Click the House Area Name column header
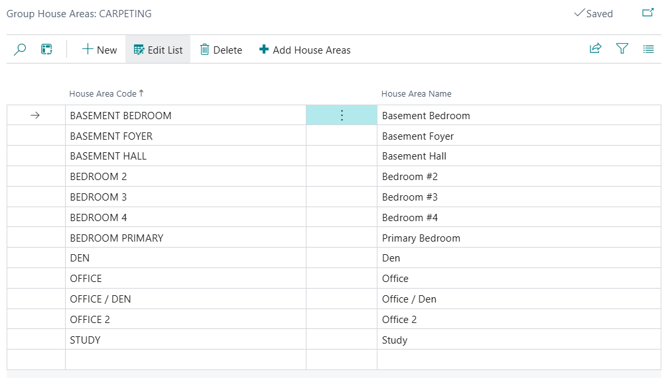The width and height of the screenshot is (670, 378). (416, 94)
